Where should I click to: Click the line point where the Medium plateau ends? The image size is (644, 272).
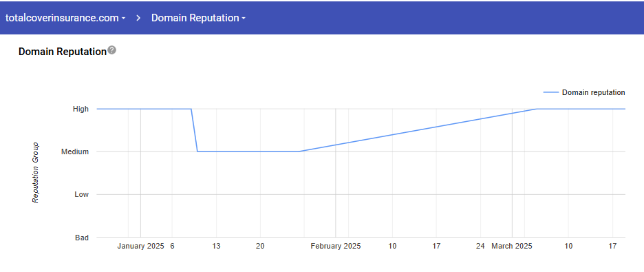point(298,151)
